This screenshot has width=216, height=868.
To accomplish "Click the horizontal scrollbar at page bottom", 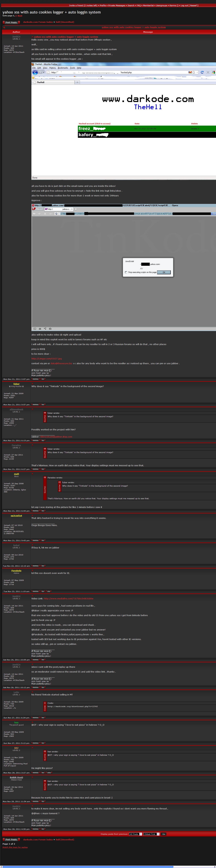I will 87,867.
